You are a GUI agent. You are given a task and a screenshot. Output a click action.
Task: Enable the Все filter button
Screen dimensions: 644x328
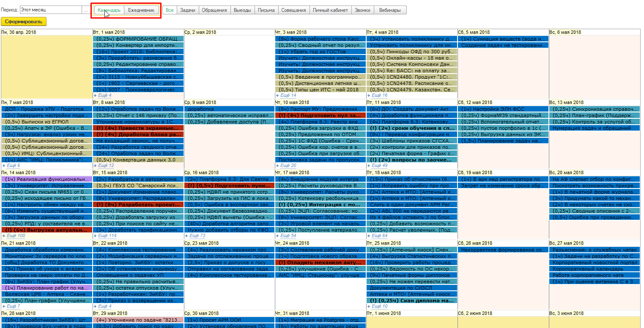170,10
